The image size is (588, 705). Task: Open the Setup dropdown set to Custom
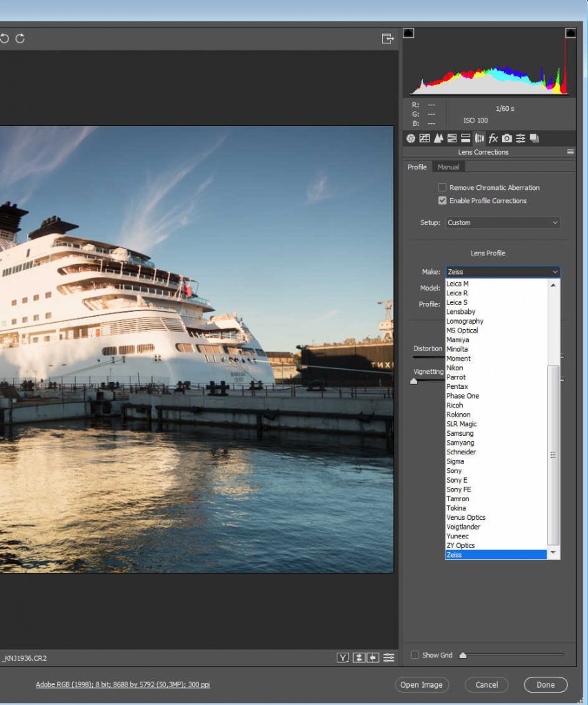click(x=503, y=222)
